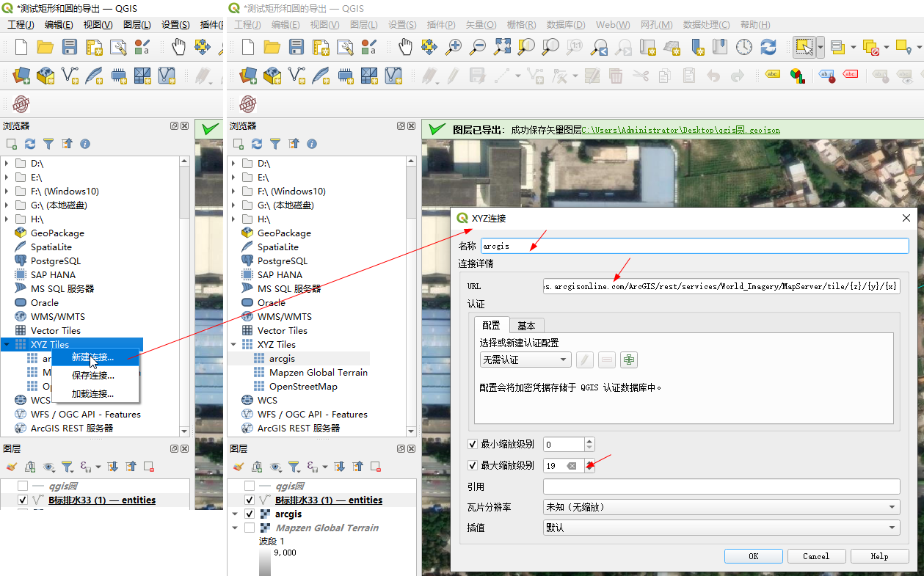Screen dimensions: 924x576
Task: Click the pan map hand tool
Action: (405, 48)
